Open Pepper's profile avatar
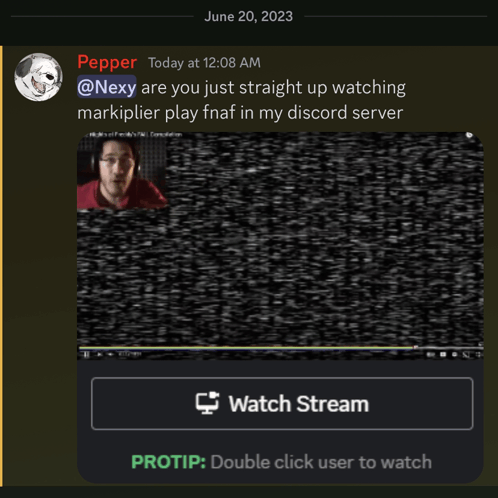 point(38,77)
